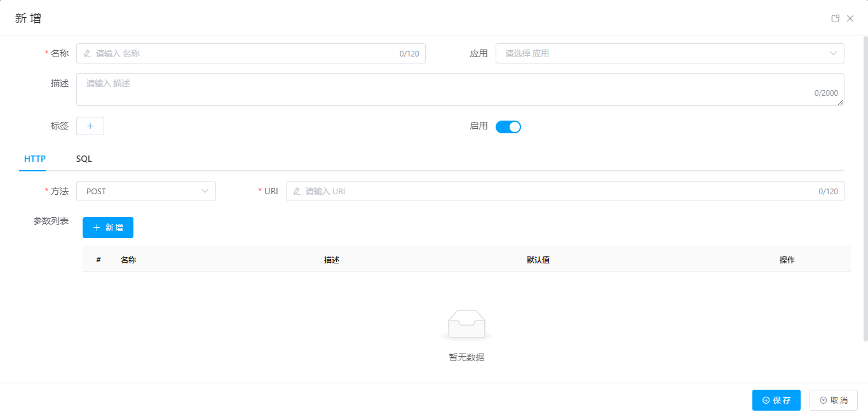The image size is (868, 417).
Task: Open the 应用 selection dropdown
Action: point(670,53)
